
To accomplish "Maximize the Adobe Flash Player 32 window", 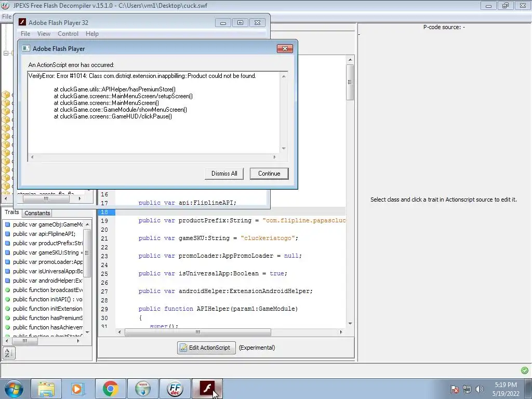I will (240, 23).
